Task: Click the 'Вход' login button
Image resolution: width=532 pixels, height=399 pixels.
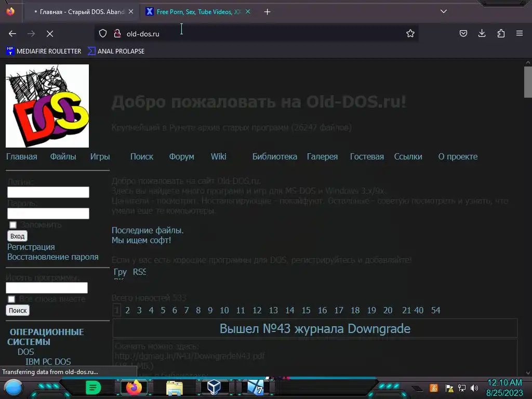Action: coord(17,236)
